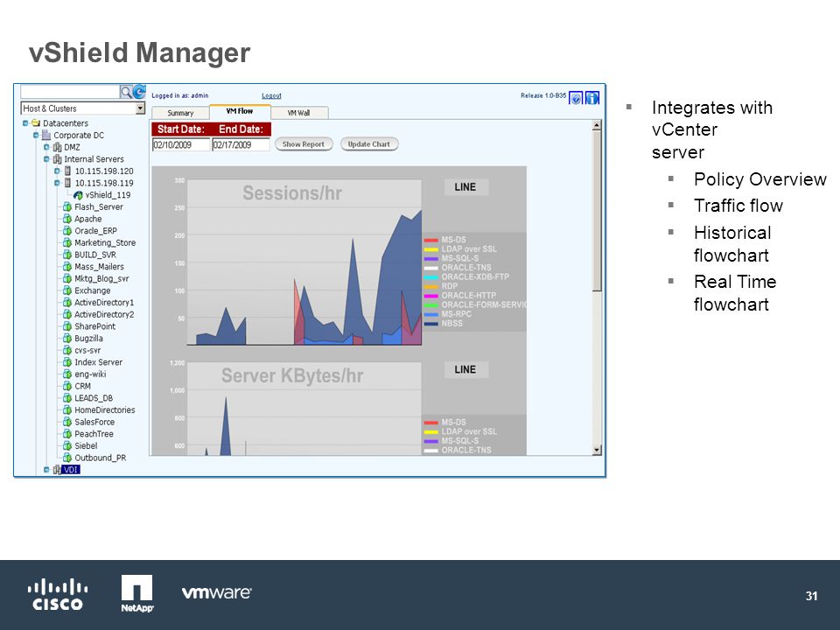Select Index Server in the tree
This screenshot has width=840, height=630.
click(x=98, y=362)
